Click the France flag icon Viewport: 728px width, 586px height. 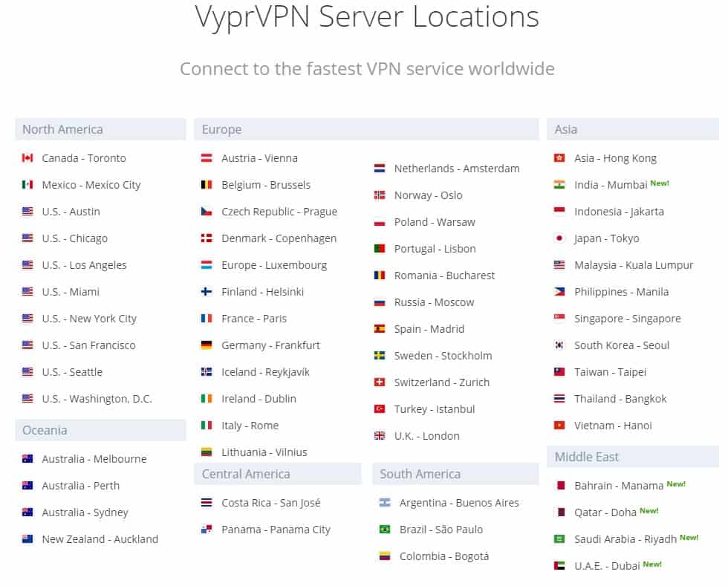click(207, 319)
